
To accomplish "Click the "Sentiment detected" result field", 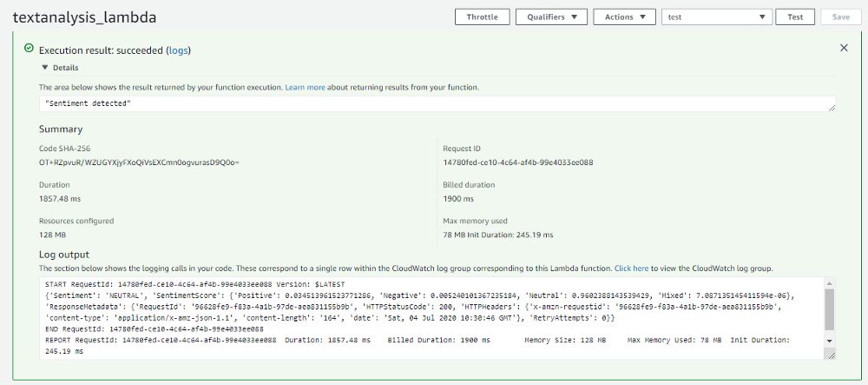I will (x=434, y=103).
